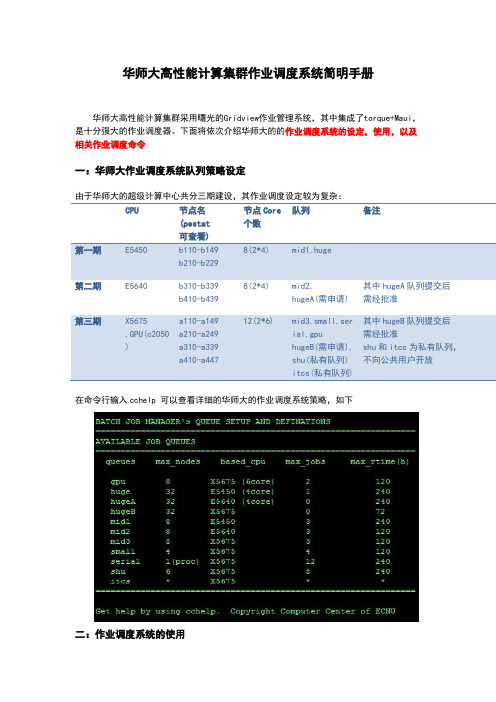Click the red bold text in intro paragraph
496x702 pixels.
coord(246,138)
